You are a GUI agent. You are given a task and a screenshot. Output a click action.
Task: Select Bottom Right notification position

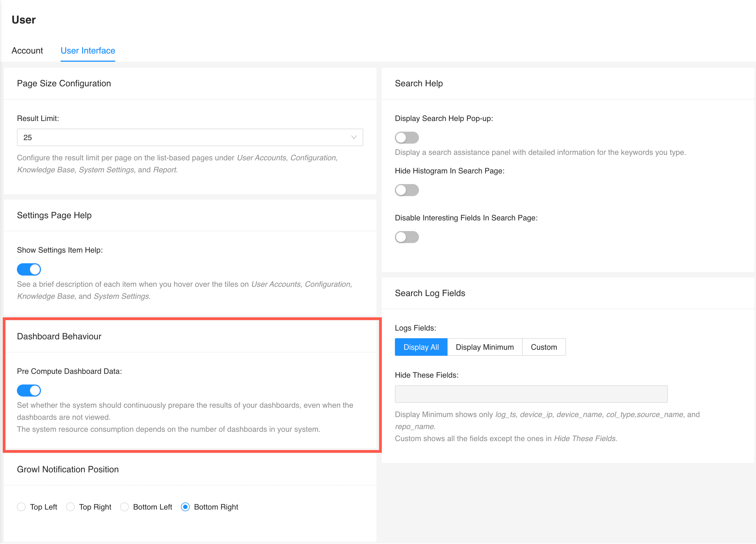click(x=185, y=507)
